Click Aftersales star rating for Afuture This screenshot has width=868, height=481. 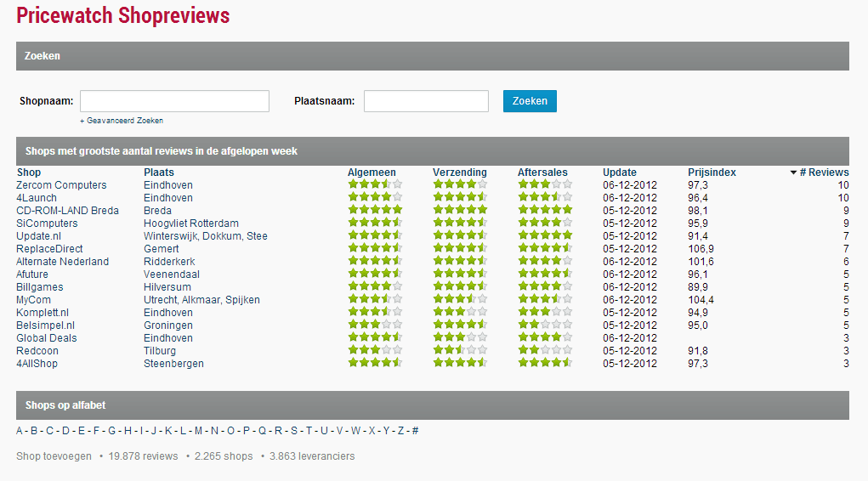[x=545, y=274]
